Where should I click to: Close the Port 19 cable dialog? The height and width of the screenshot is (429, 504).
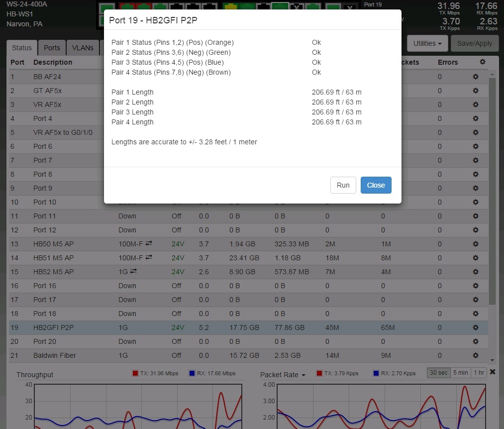(376, 185)
